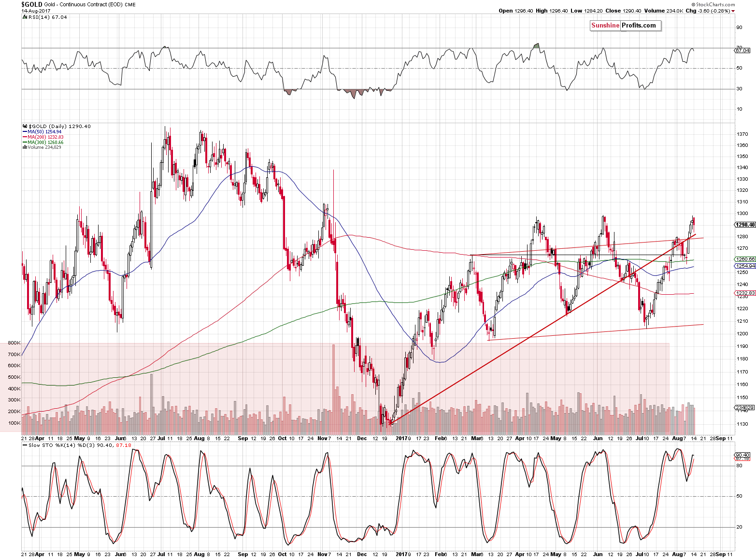Click Dec on the date axis below the volume bars

coord(362,438)
